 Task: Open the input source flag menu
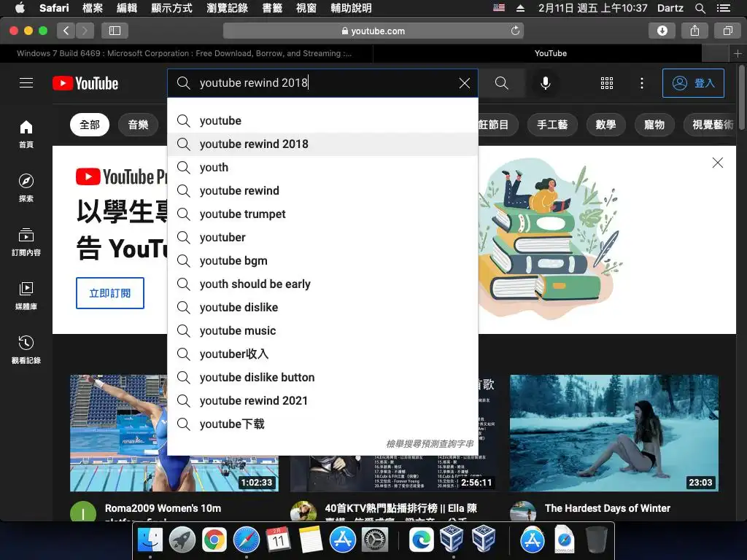[499, 7]
